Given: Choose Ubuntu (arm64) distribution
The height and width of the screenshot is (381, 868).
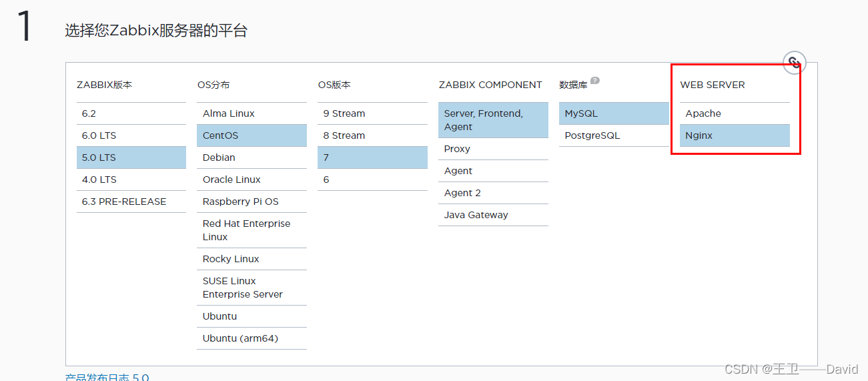Looking at the screenshot, I should point(252,338).
